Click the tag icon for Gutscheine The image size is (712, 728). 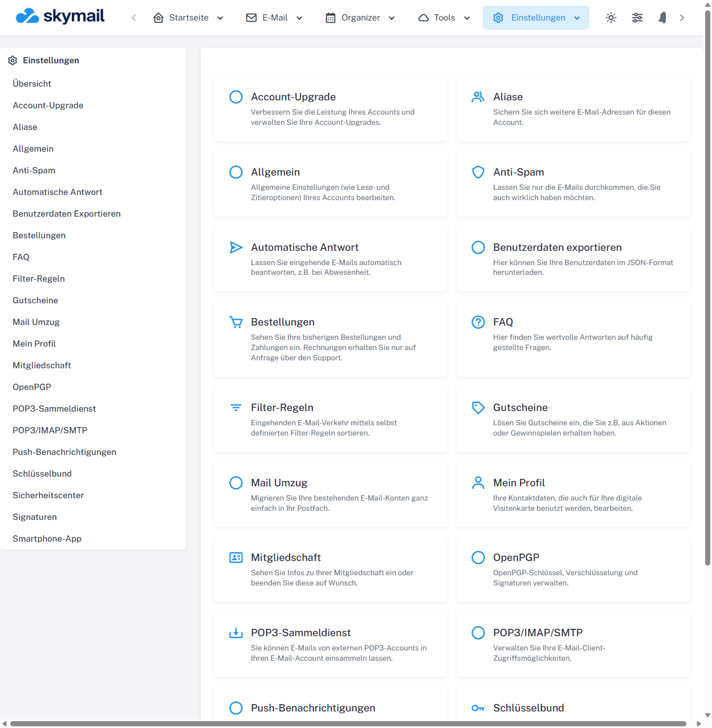pos(478,408)
